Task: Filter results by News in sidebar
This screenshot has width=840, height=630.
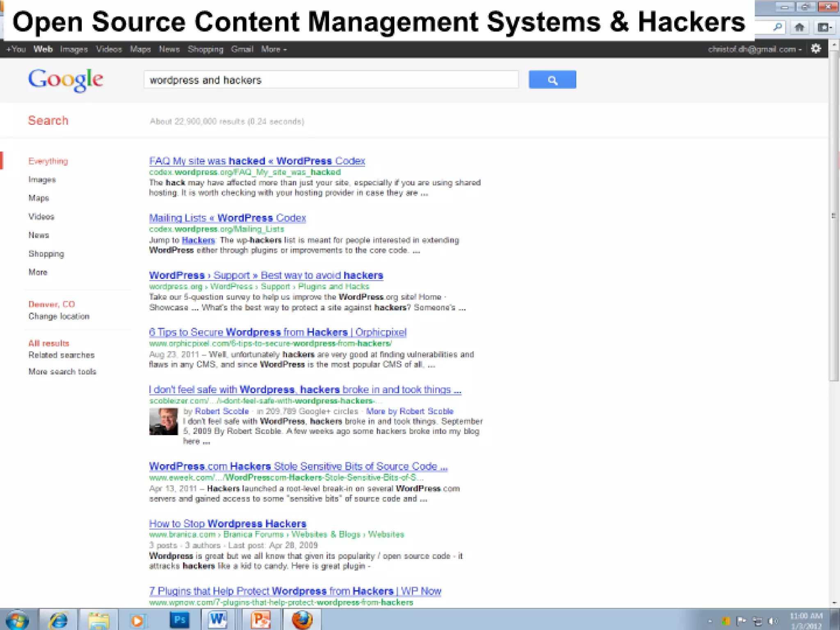Action: (x=39, y=235)
